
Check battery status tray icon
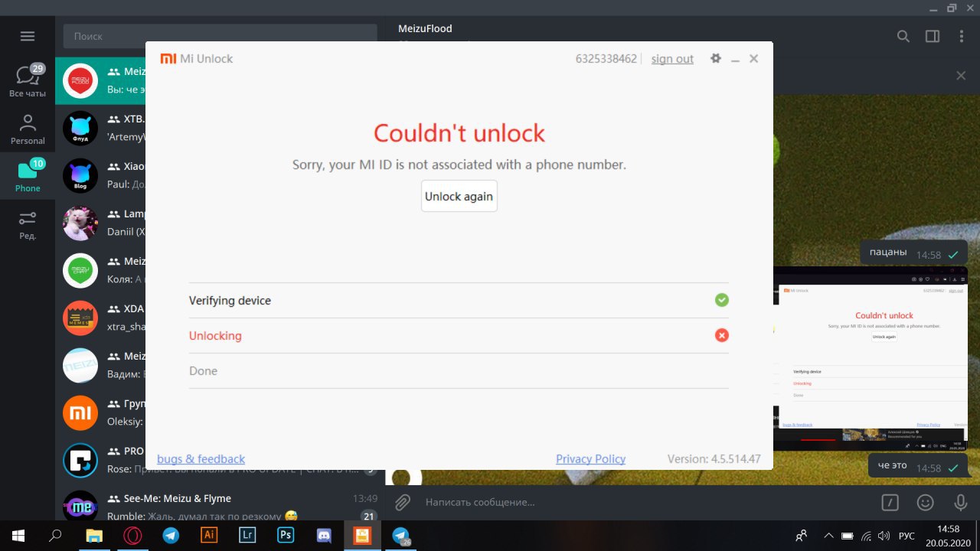pos(847,536)
